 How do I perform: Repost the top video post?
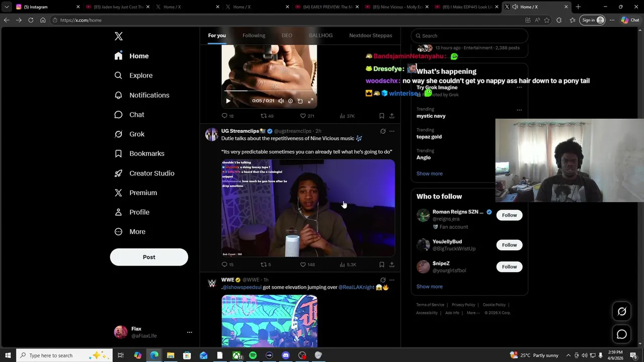click(267, 116)
